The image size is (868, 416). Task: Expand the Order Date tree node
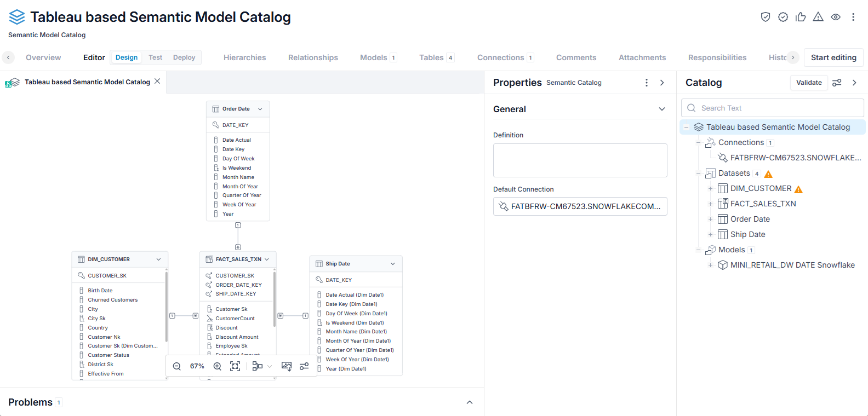[x=710, y=219]
